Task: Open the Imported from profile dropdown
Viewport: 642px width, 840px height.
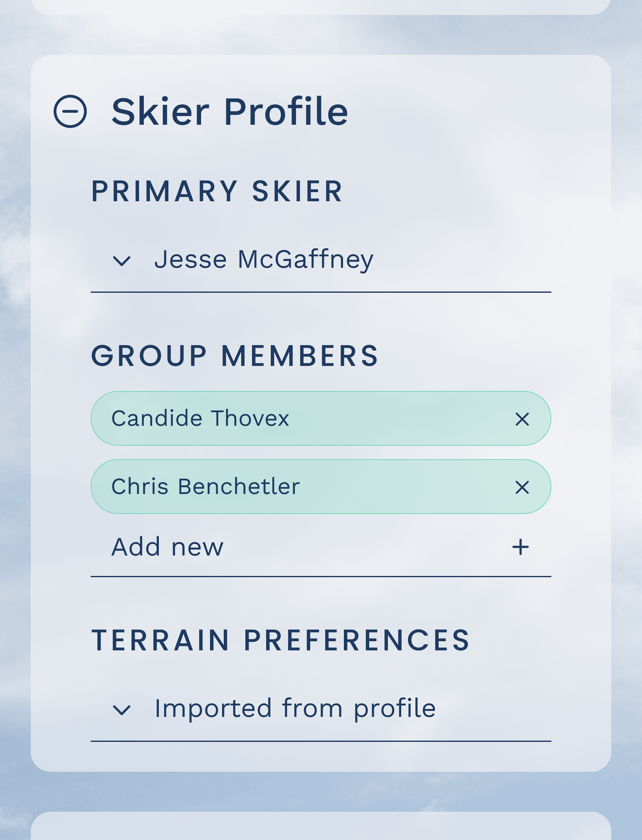Action: (321, 709)
